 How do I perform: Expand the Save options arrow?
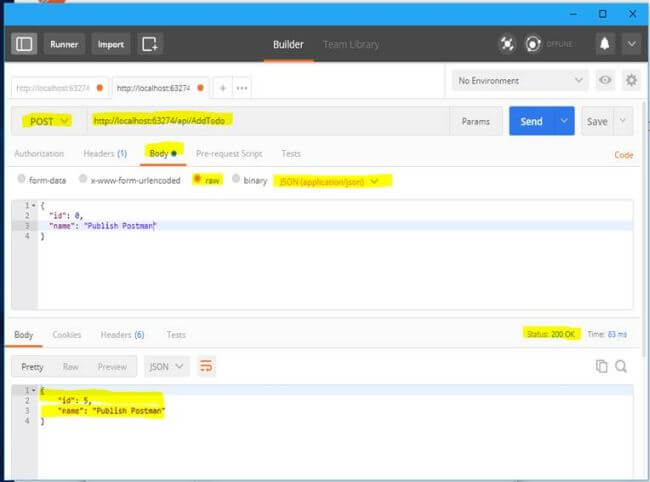623,121
